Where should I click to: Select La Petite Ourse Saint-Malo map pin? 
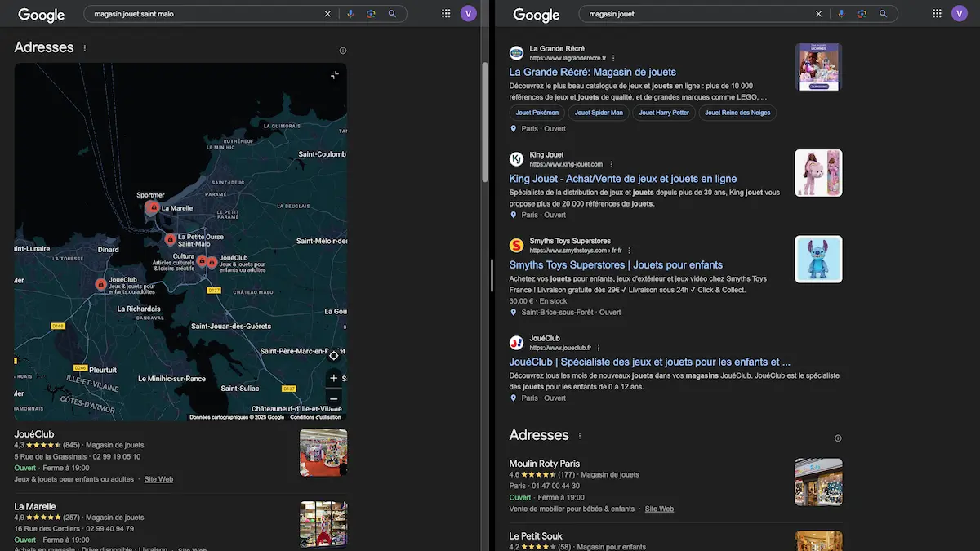170,240
